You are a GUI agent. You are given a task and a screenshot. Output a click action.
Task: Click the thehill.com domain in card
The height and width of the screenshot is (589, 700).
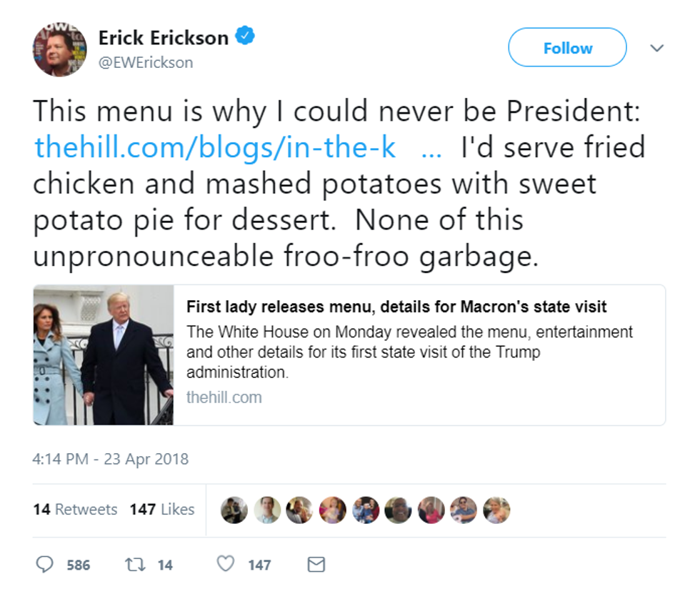click(x=224, y=397)
